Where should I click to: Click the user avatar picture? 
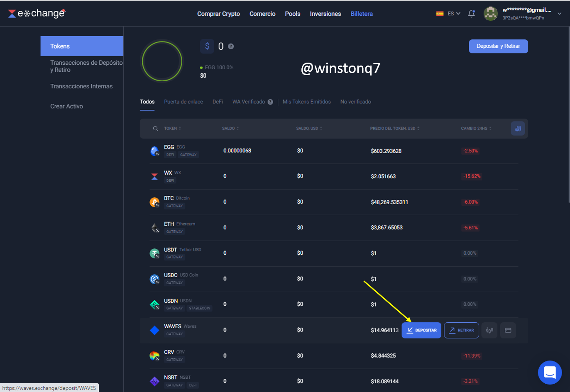pos(491,14)
